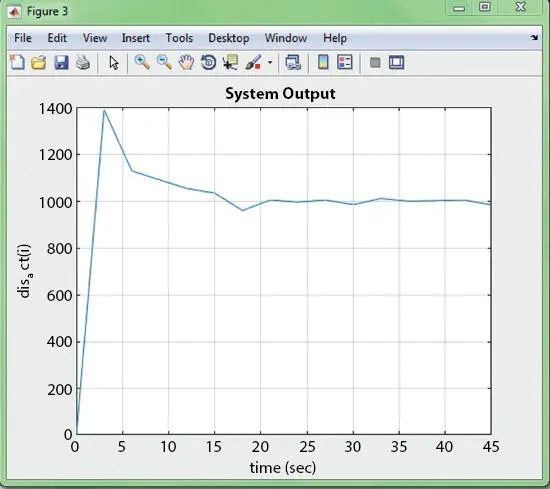Image resolution: width=550 pixels, height=489 pixels.
Task: Activate the Zoom In tool
Action: (x=142, y=62)
